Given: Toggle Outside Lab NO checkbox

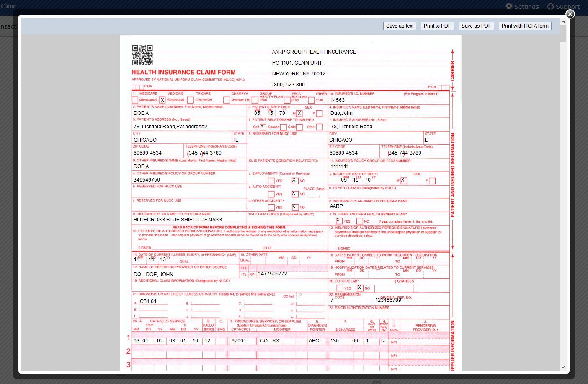Looking at the screenshot, I should (359, 288).
